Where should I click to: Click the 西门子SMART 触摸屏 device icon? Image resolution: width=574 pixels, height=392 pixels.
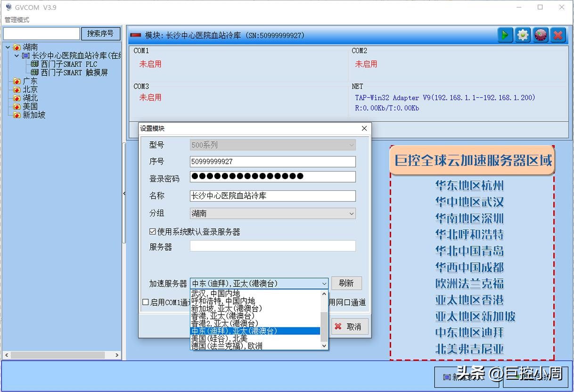pyautogui.click(x=34, y=73)
